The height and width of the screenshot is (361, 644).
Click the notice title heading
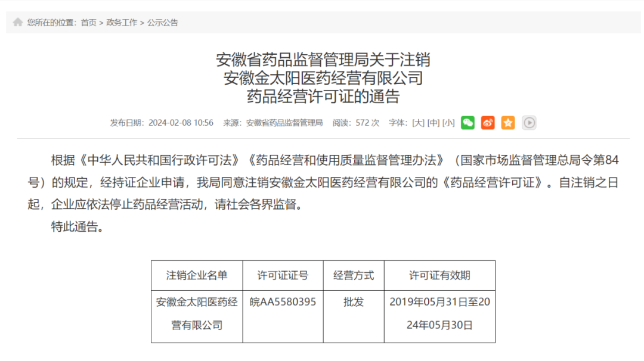pos(323,78)
